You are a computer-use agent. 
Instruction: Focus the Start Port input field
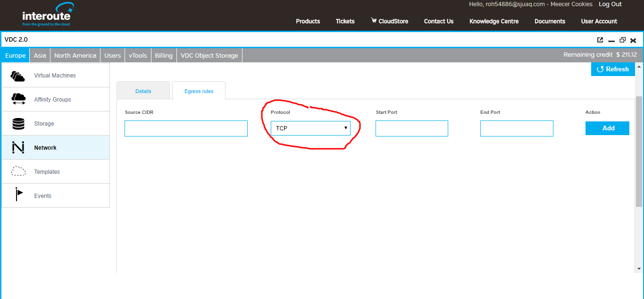click(412, 128)
